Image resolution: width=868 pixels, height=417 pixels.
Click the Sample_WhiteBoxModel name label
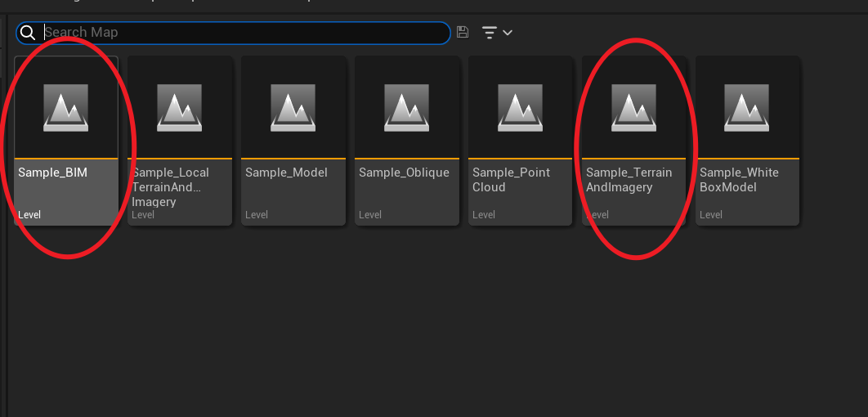coord(739,180)
